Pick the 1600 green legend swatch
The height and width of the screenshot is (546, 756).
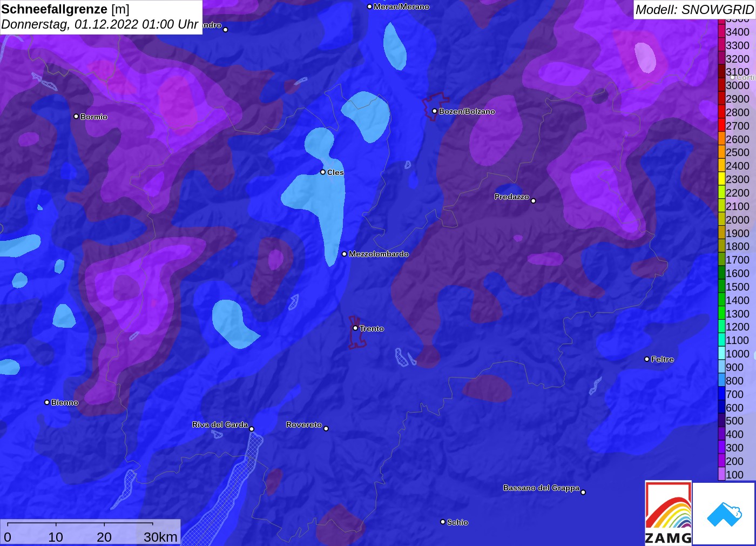click(721, 273)
